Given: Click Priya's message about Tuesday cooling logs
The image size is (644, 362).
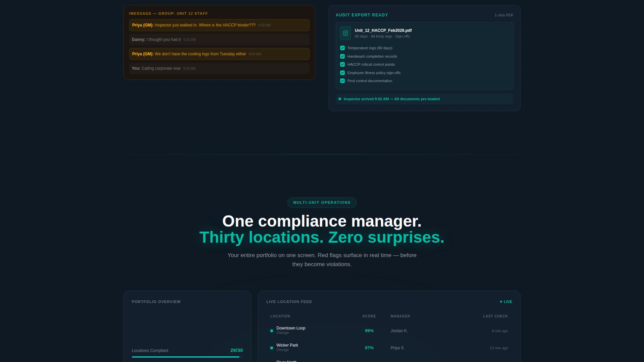Looking at the screenshot, I should [x=219, y=54].
